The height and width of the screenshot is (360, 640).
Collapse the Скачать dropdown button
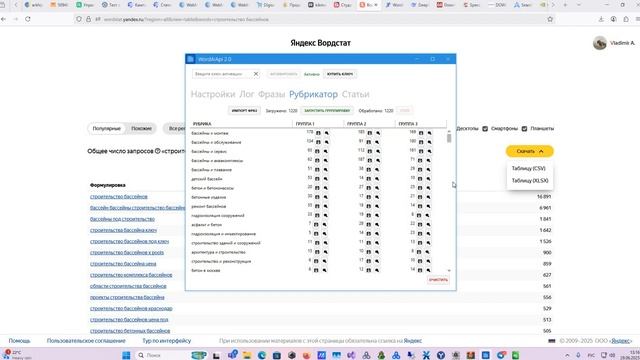tap(529, 151)
